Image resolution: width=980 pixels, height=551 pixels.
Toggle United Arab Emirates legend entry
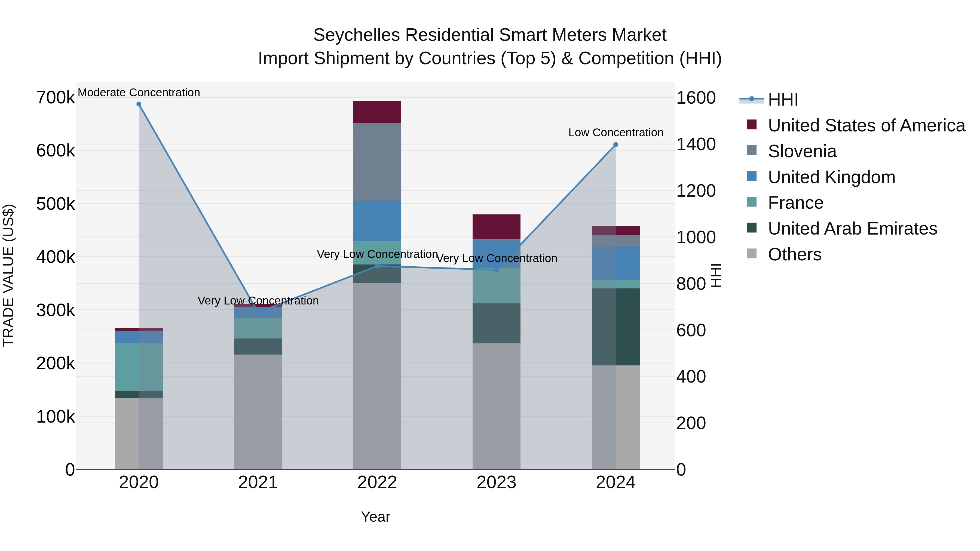[x=841, y=229]
